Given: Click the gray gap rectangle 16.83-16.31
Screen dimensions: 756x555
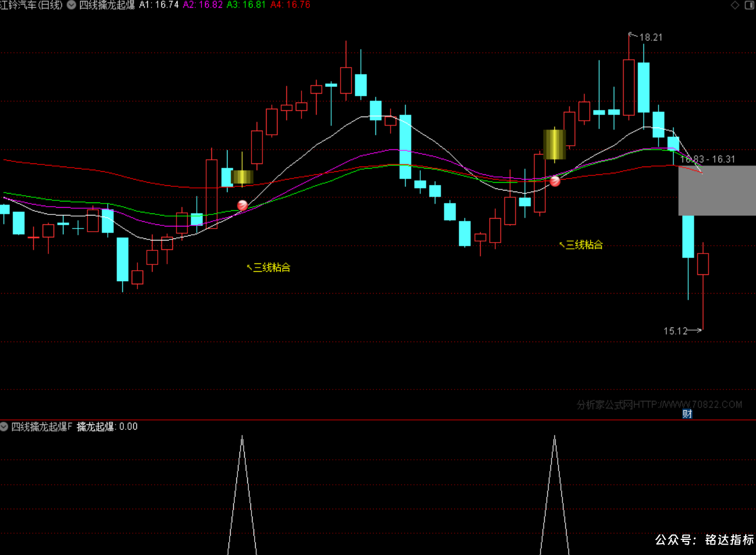Looking at the screenshot, I should [x=717, y=191].
